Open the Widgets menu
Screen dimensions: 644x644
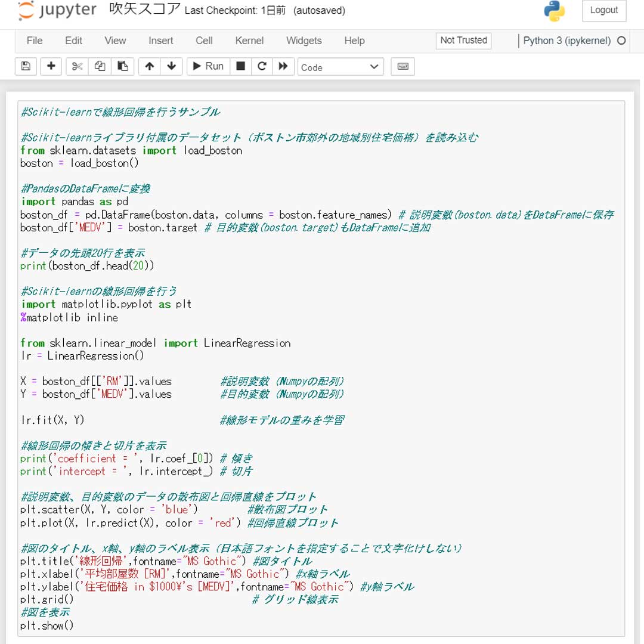(x=304, y=41)
